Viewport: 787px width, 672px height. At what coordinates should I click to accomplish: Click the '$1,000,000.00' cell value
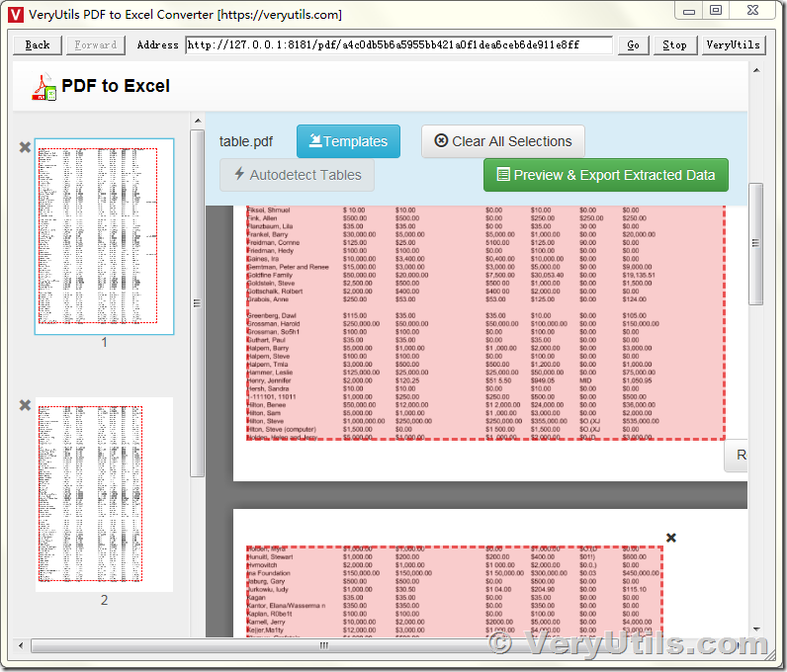364,421
